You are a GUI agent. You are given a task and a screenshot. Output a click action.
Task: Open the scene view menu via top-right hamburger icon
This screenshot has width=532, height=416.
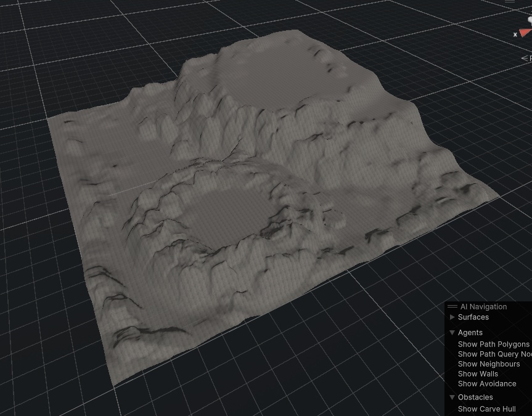click(x=510, y=2)
